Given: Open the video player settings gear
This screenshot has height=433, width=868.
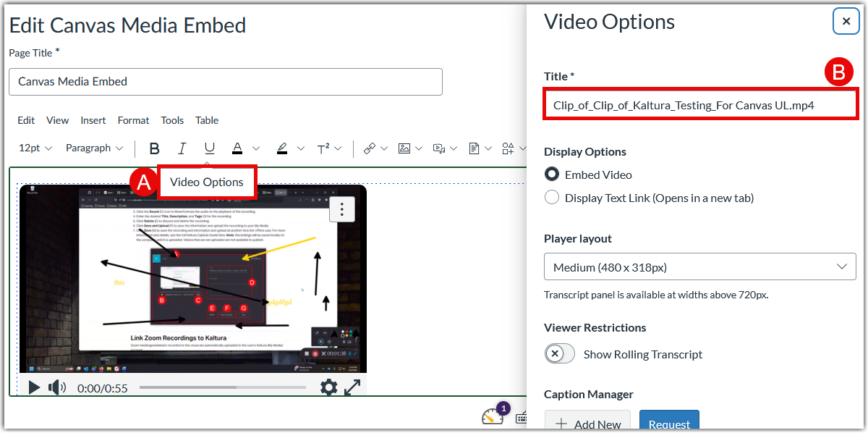Looking at the screenshot, I should [329, 387].
